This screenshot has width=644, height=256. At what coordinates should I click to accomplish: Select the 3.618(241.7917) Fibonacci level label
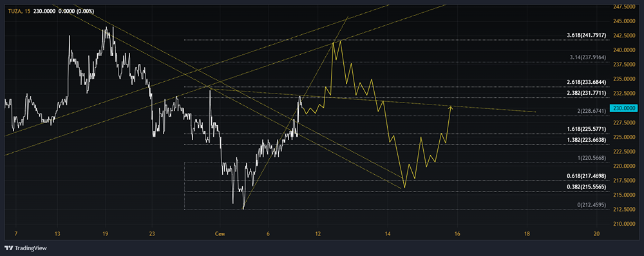[x=587, y=35]
